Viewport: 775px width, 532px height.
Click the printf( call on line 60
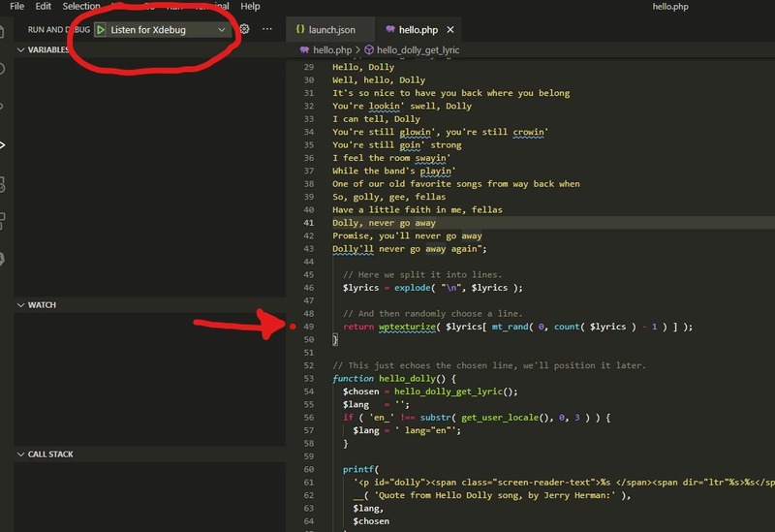click(360, 469)
